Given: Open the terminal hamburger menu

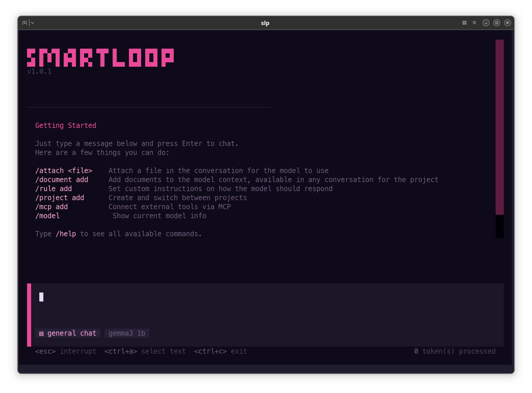Looking at the screenshot, I should [474, 22].
